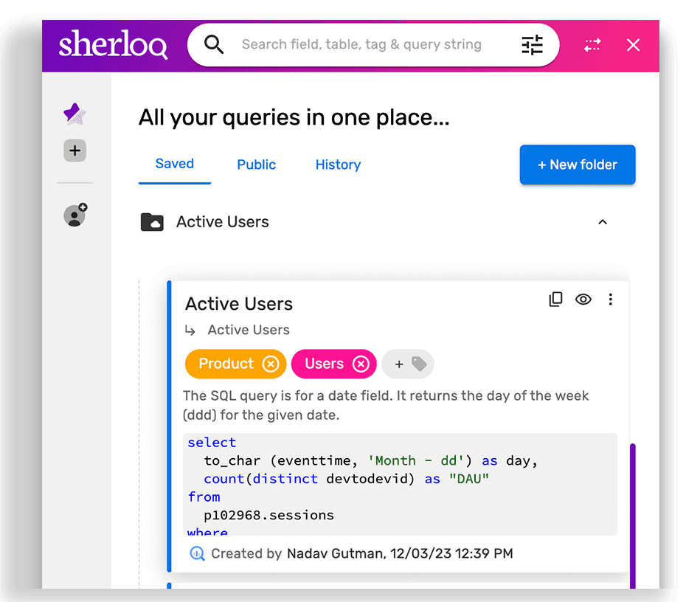Viewport: 700px width, 602px height.
Task: Open the query card more options menu
Action: pyautogui.click(x=610, y=300)
